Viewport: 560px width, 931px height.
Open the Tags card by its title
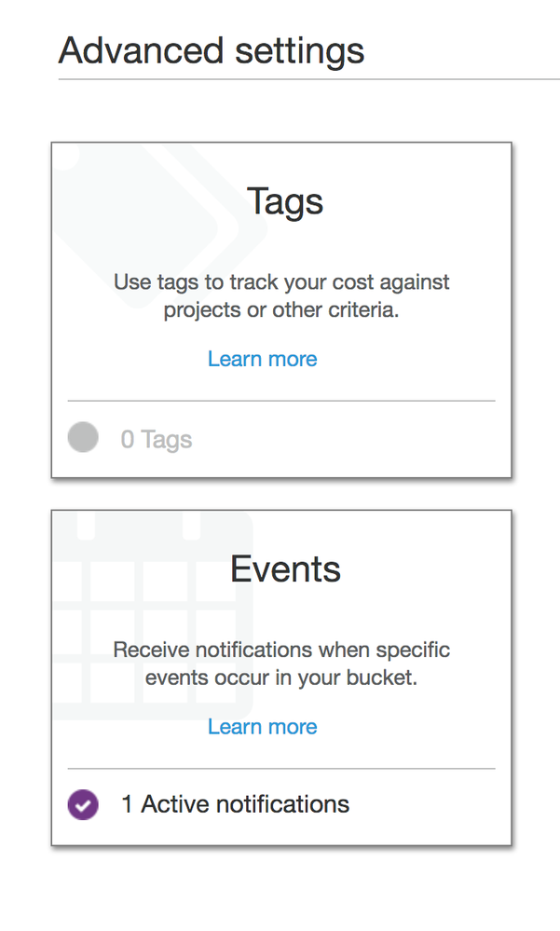tap(285, 201)
